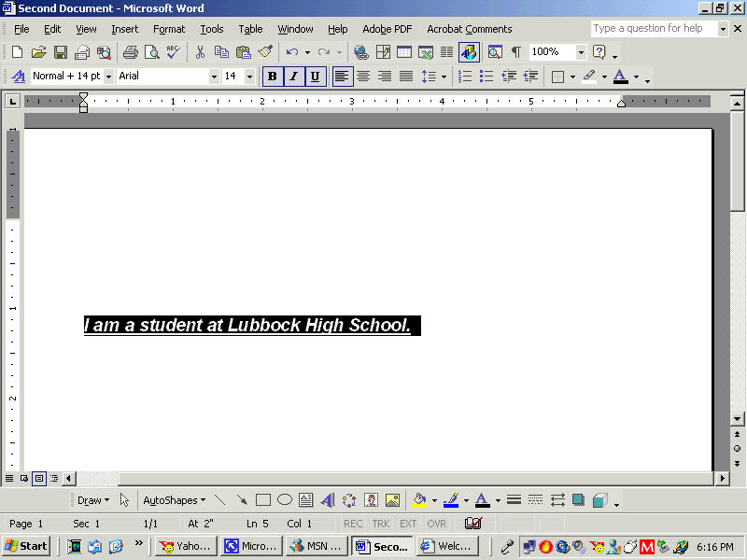Open the Font Size dropdown showing 14

249,77
